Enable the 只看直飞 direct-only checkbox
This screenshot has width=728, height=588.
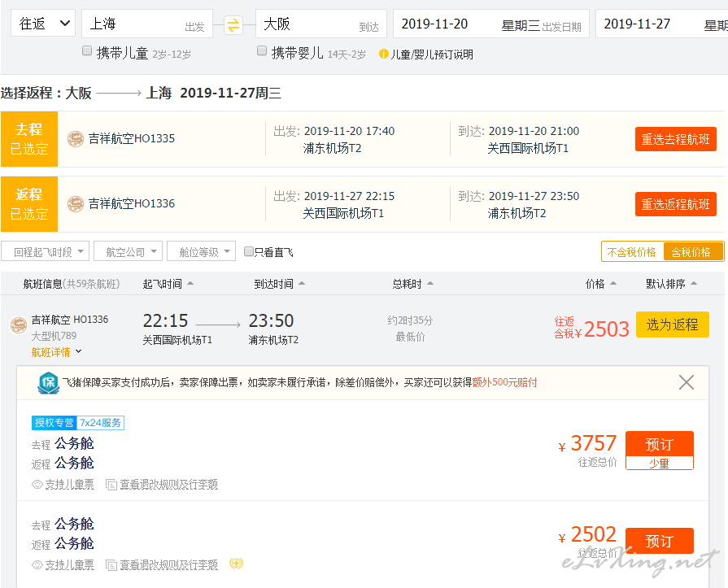point(248,251)
